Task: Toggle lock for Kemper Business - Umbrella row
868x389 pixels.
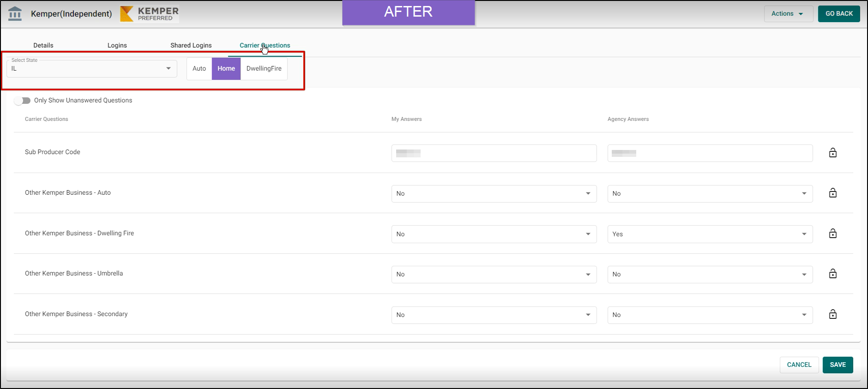Action: pos(833,274)
